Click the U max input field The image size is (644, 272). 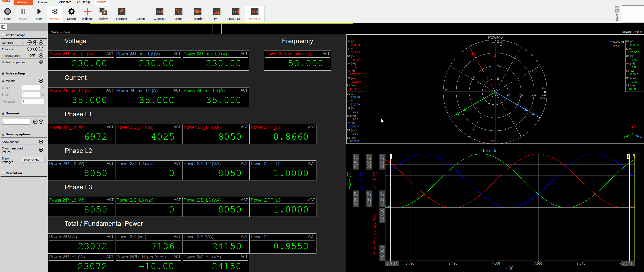31,87
